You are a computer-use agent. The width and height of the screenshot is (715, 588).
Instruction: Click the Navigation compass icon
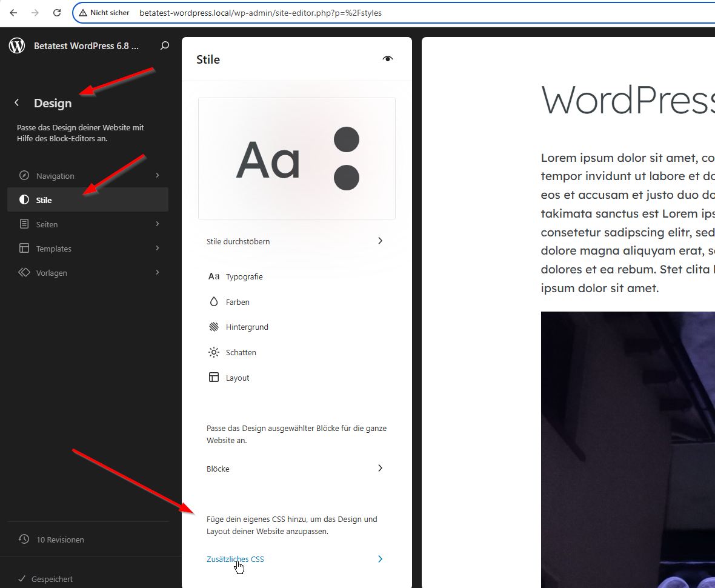click(x=24, y=176)
